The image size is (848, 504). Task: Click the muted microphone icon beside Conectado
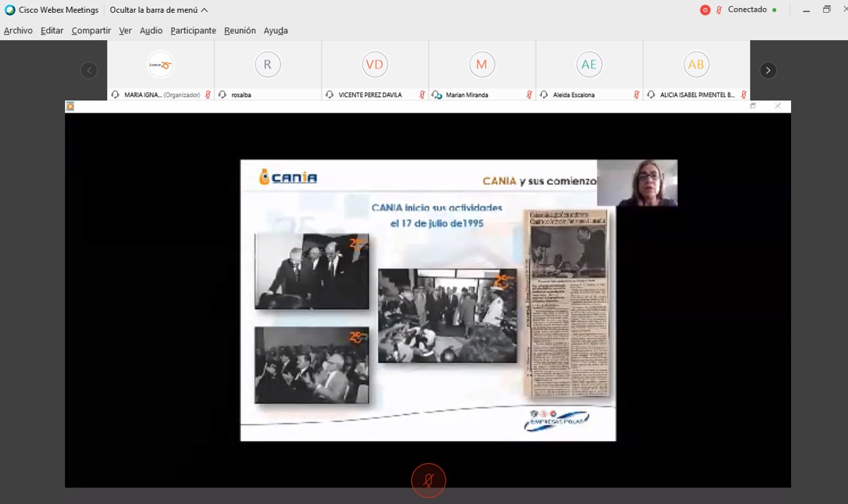pos(719,10)
